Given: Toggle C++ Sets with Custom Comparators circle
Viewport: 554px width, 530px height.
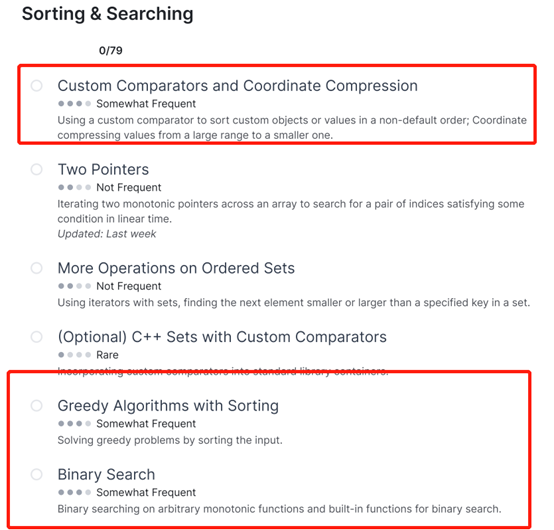Looking at the screenshot, I should tap(36, 337).
